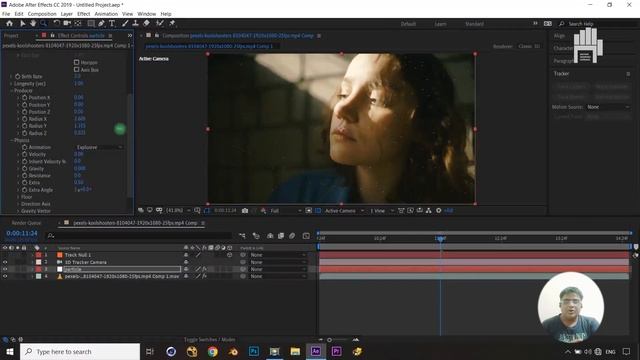Select the Brush tool
Screen dimensions: 640x360
coord(125,24)
